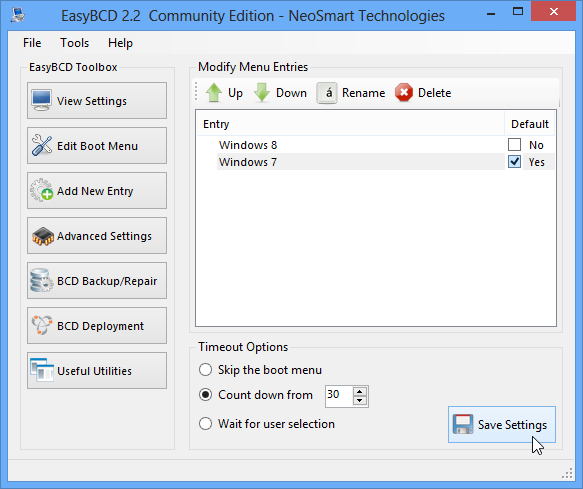This screenshot has width=583, height=489.
Task: Click the red Delete icon
Action: [x=404, y=93]
